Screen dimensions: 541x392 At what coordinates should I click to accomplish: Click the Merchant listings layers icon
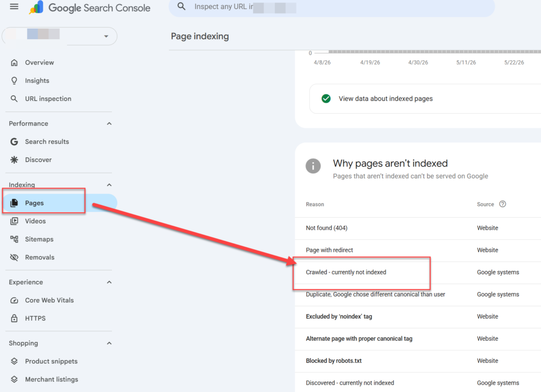pyautogui.click(x=14, y=379)
